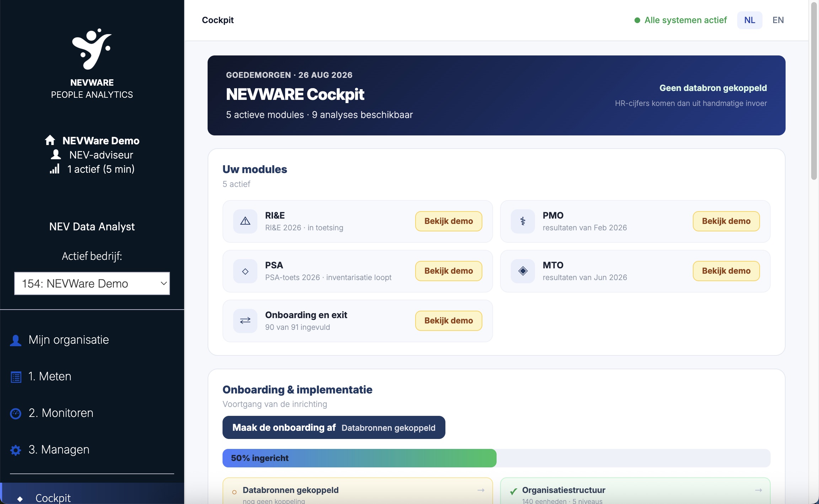Image resolution: width=819 pixels, height=504 pixels.
Task: Click the 50% ingericht progress bar
Action: tap(496, 458)
